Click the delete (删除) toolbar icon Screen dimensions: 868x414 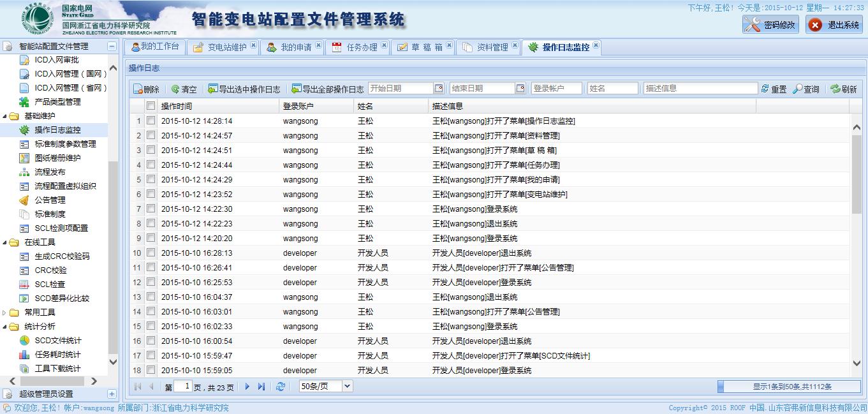point(138,89)
